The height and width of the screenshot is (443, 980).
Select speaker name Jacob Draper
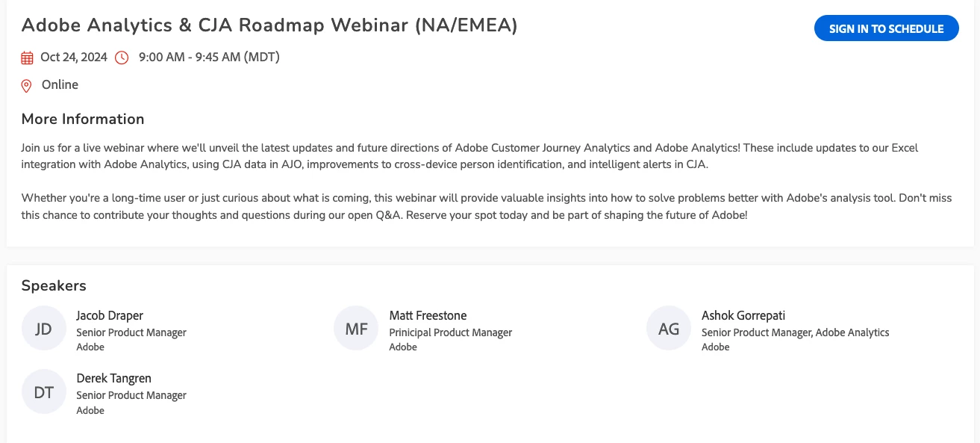point(110,316)
